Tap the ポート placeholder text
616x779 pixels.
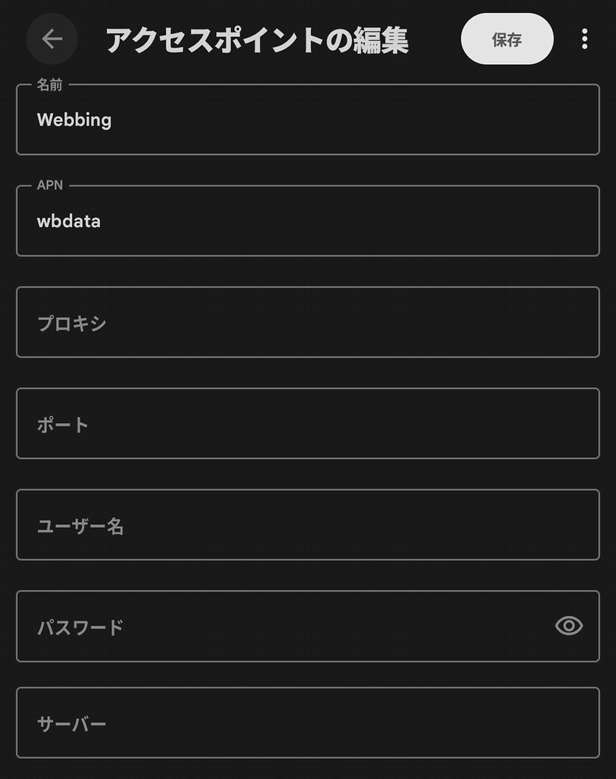pos(63,424)
